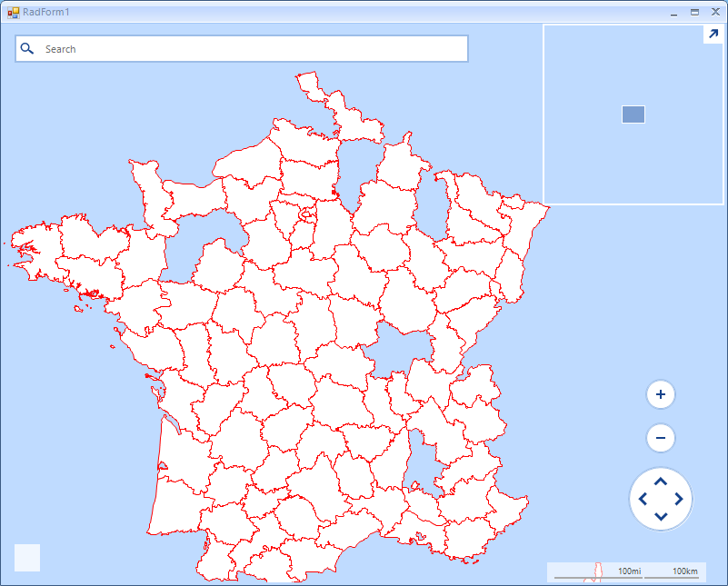This screenshot has width=728, height=586.
Task: Click the RadForm1 application icon
Action: [x=14, y=13]
